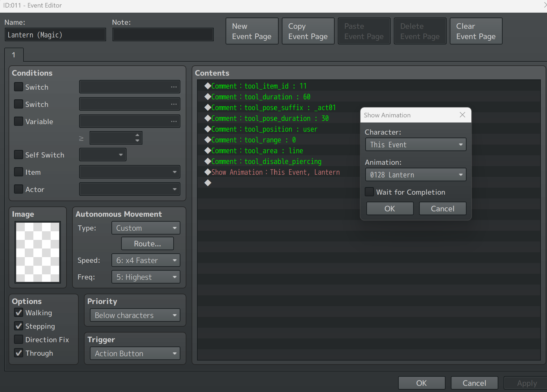Select the empty command line diamond
The height and width of the screenshot is (392, 547).
coord(208,183)
